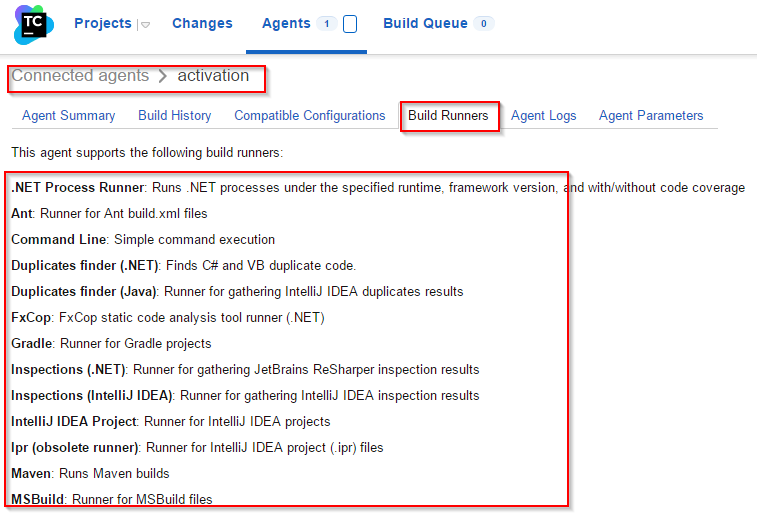Switch to the Build History tab

point(175,116)
